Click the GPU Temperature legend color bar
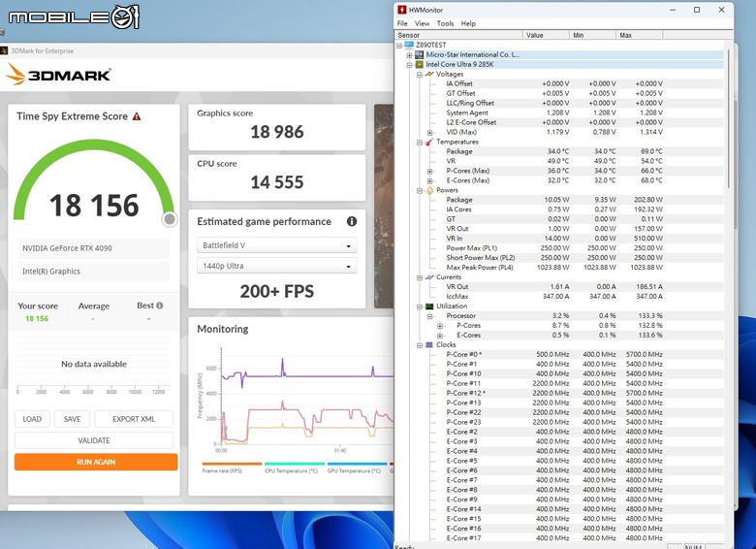The width and height of the screenshot is (756, 549). point(358,464)
